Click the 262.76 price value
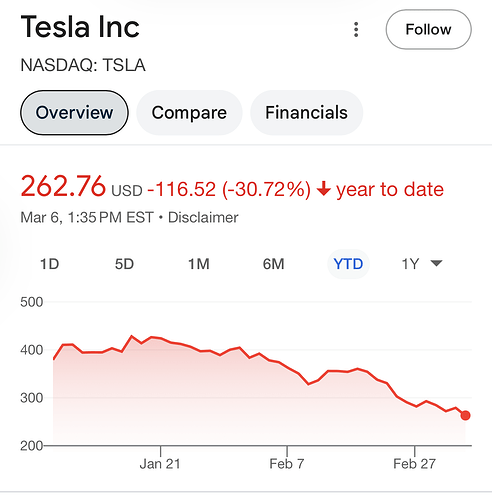 coord(63,186)
